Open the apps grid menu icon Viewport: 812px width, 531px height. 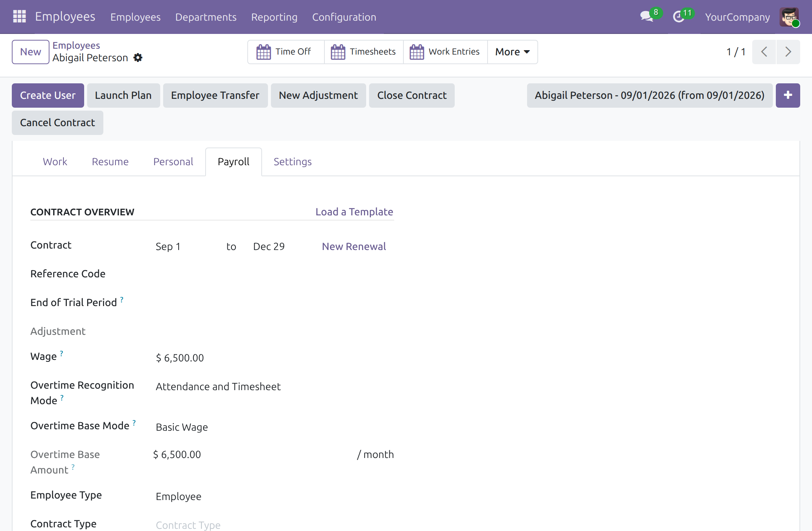click(19, 17)
